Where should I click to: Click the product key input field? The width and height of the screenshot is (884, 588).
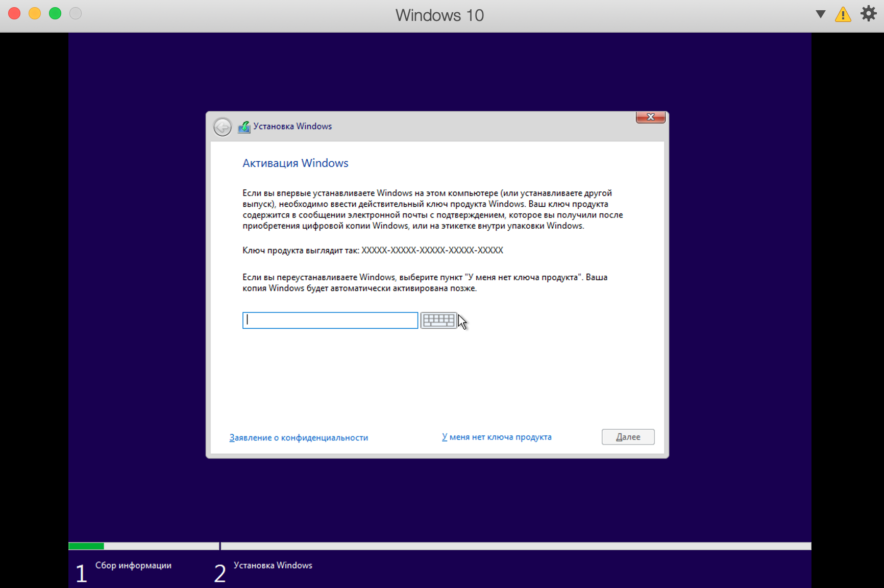click(x=330, y=320)
